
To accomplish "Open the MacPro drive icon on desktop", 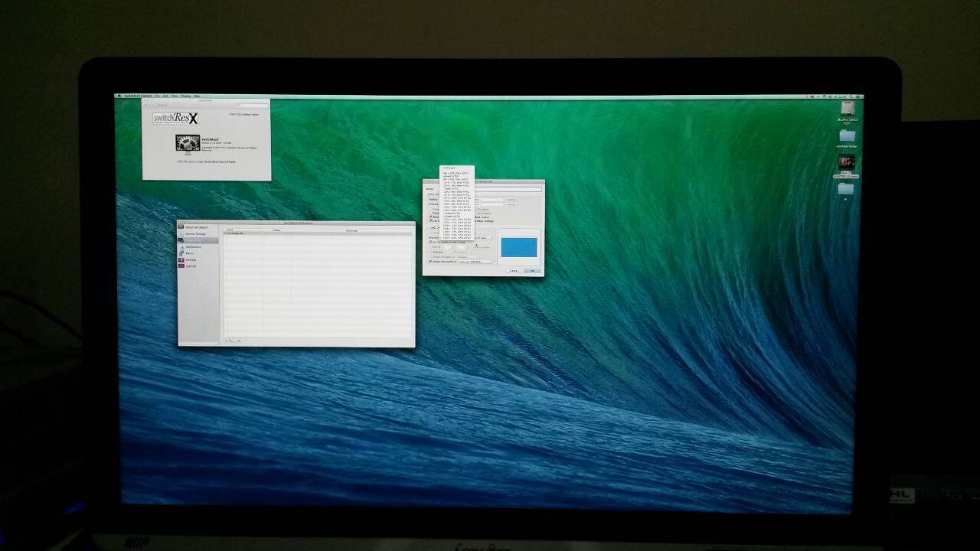I will 847,109.
